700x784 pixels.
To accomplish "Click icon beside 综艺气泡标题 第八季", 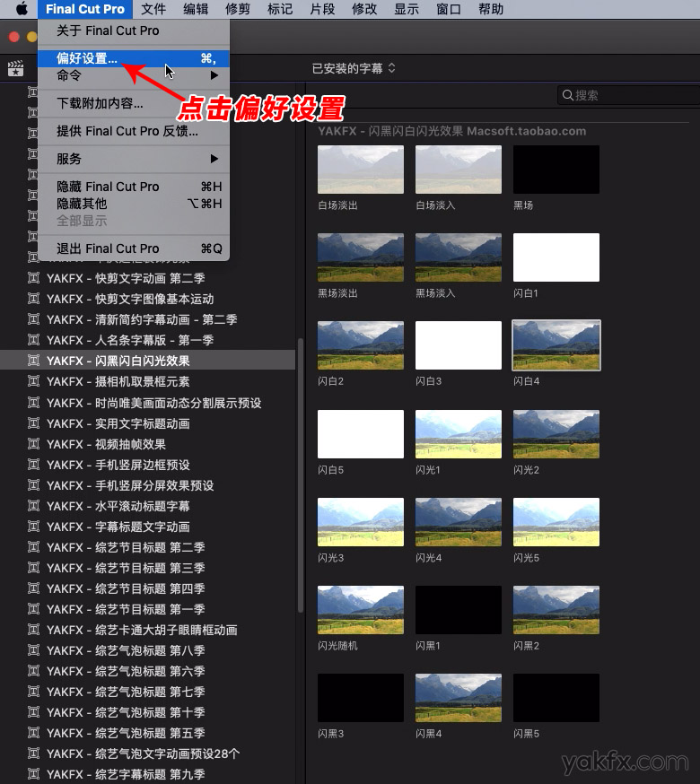I will click(x=33, y=650).
